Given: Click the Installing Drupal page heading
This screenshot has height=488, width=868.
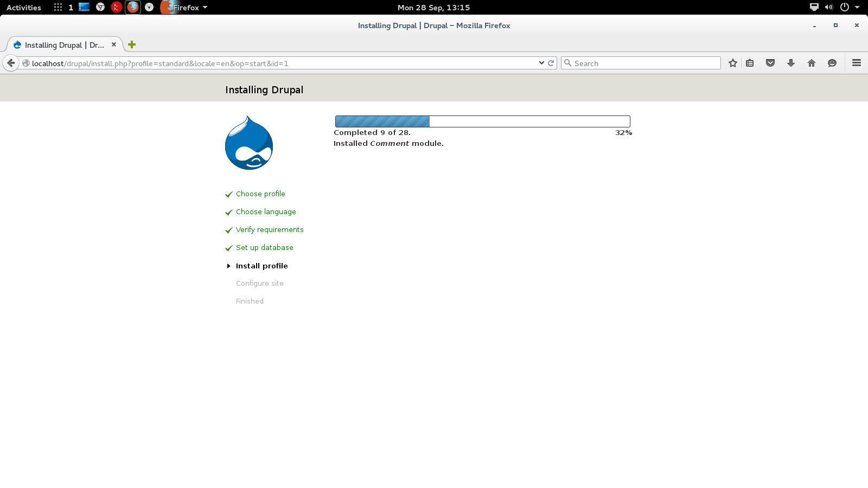Looking at the screenshot, I should pos(264,90).
